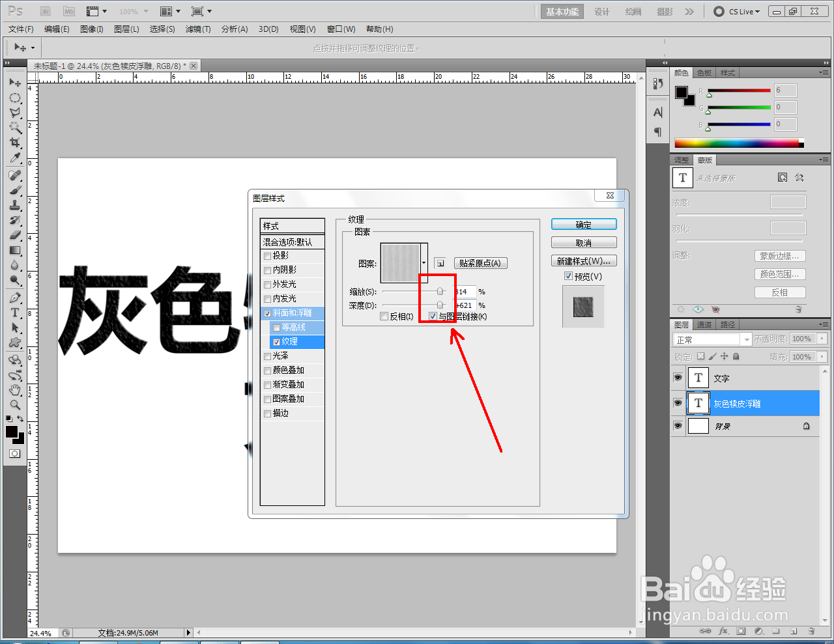
Task: Select the Clone Stamp tool
Action: tap(15, 205)
